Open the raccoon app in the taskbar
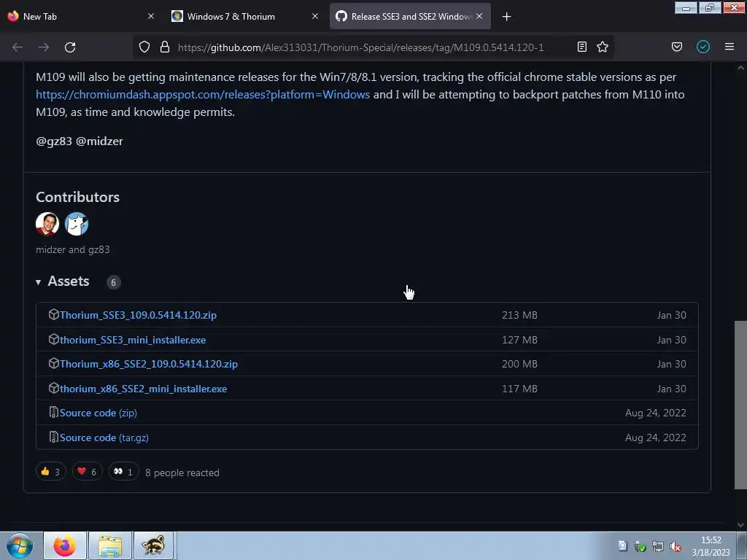 153,545
